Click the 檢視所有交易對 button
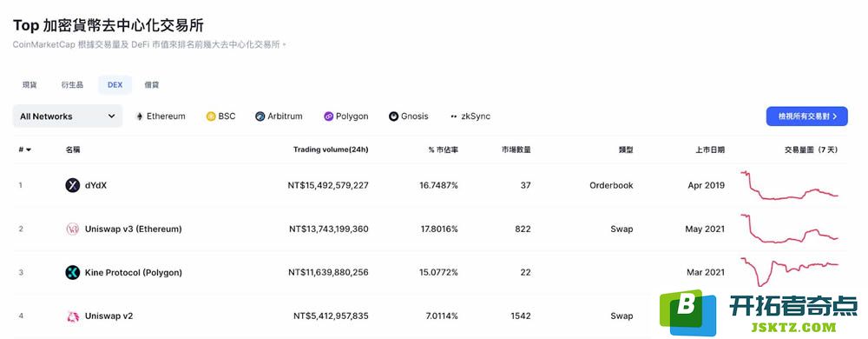 tap(806, 116)
